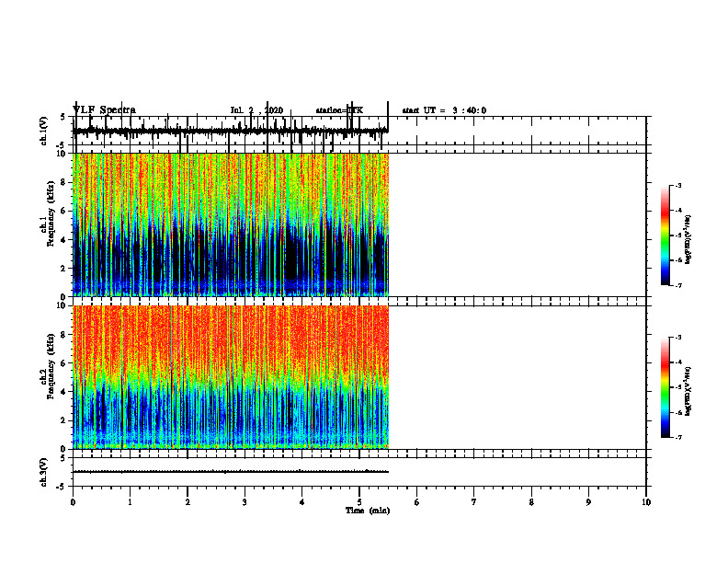
Task: Click time axis tick label '9'
Action: [588, 501]
